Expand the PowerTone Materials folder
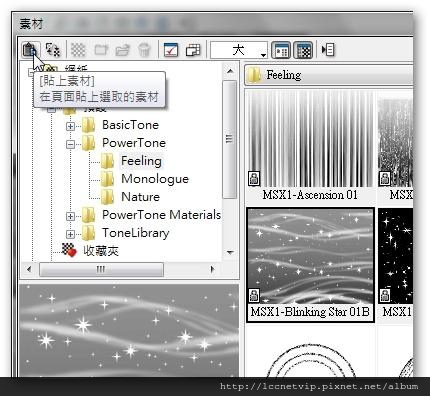The height and width of the screenshot is (396, 430). point(70,216)
